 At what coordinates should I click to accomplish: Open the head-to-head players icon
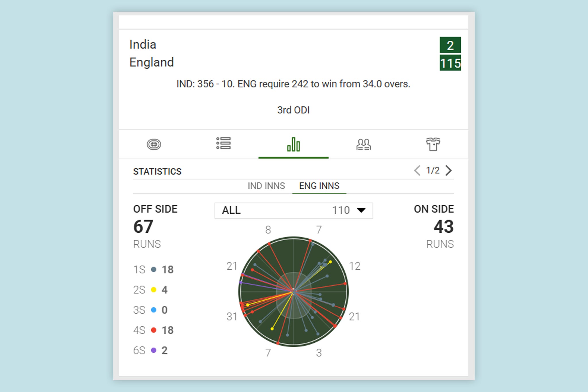click(363, 144)
